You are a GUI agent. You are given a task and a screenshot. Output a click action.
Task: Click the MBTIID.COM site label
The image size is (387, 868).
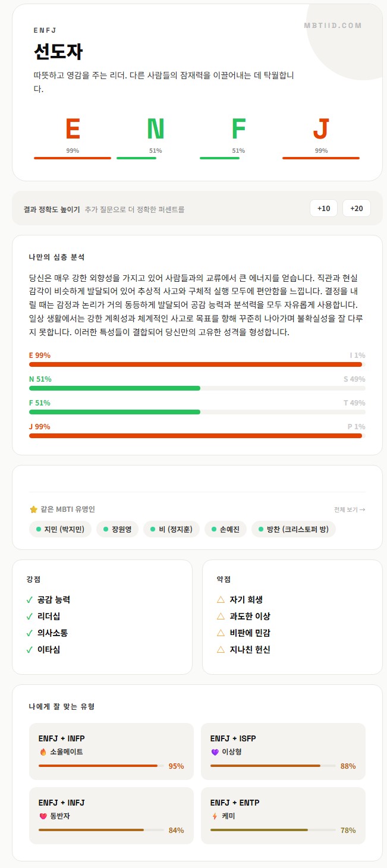[332, 26]
